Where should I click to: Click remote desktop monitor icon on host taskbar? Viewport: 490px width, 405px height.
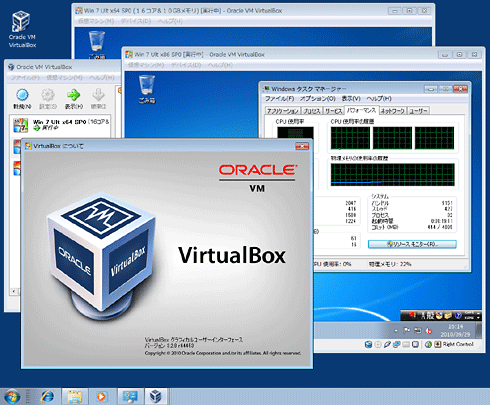pyautogui.click(x=130, y=397)
